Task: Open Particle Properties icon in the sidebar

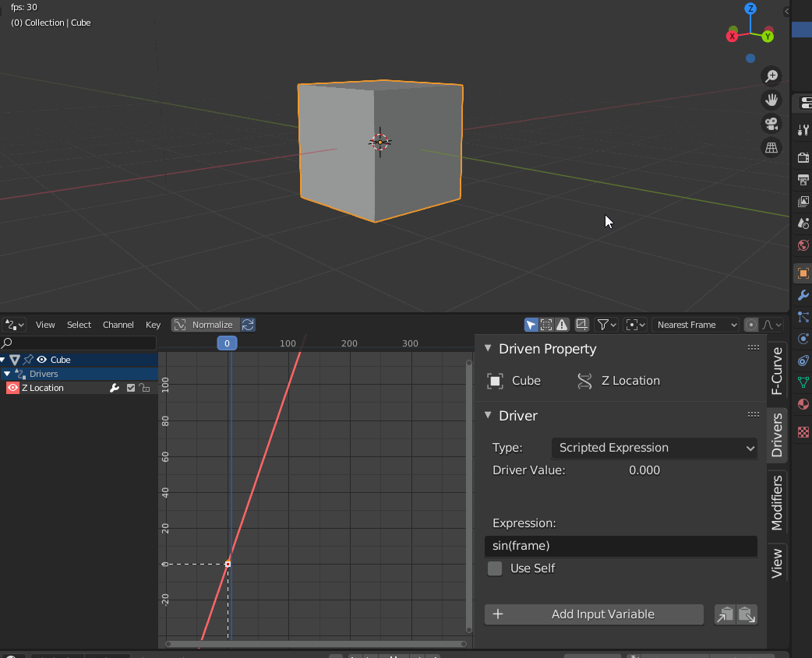Action: 803,317
